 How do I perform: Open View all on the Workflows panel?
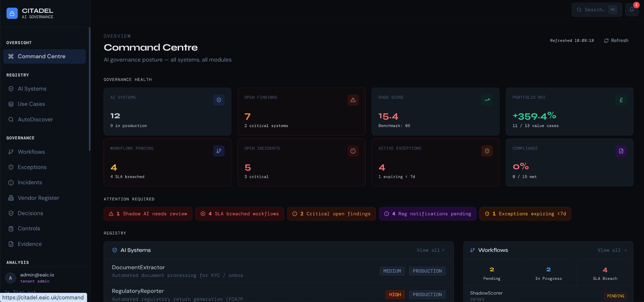click(612, 250)
